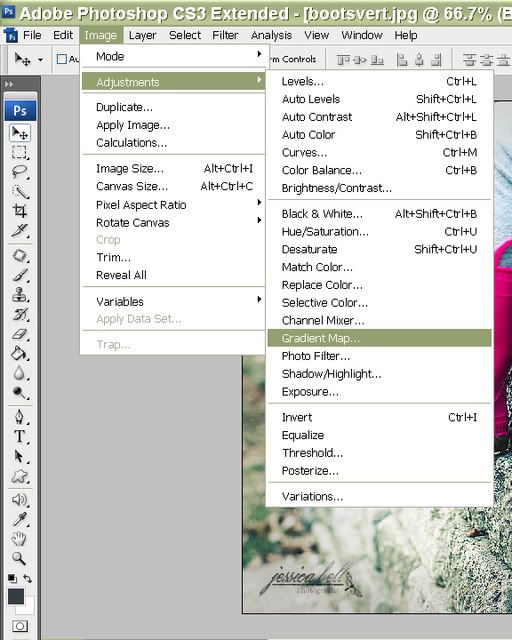Expand the toolbox double-arrow collapse control
This screenshot has width=512, height=640.
pyautogui.click(x=9, y=84)
